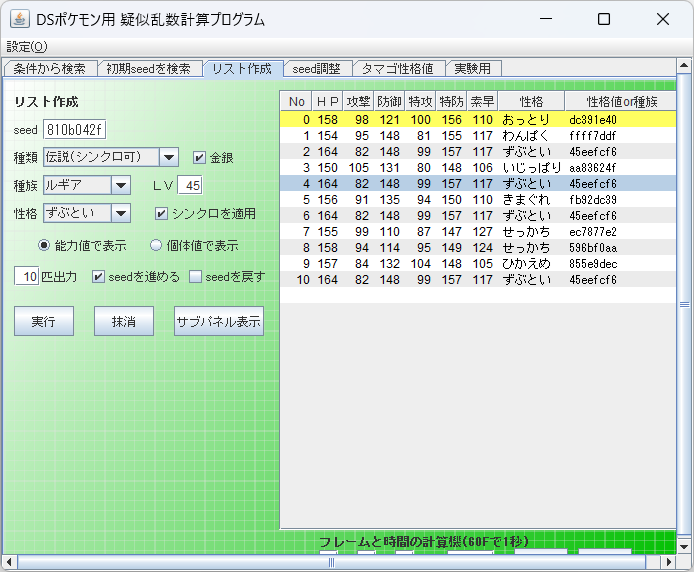This screenshot has width=694, height=572.
Task: Click the 特攻 column header
Action: 420,102
